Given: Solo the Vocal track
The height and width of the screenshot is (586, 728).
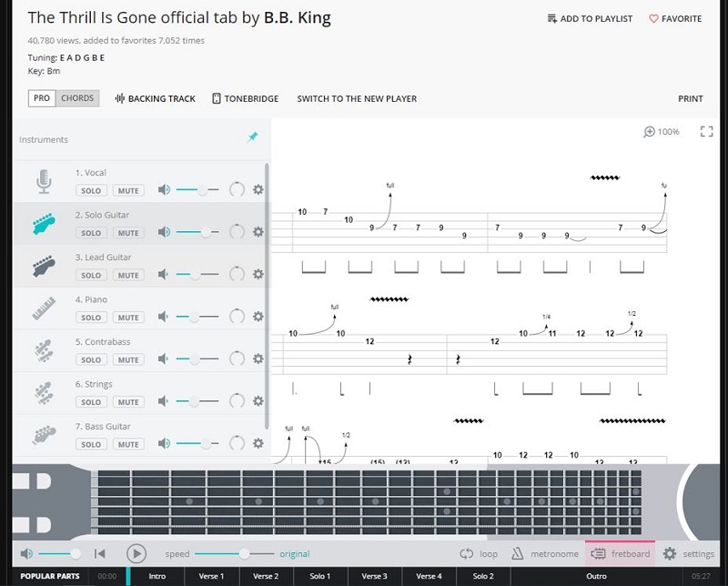Looking at the screenshot, I should pyautogui.click(x=91, y=190).
